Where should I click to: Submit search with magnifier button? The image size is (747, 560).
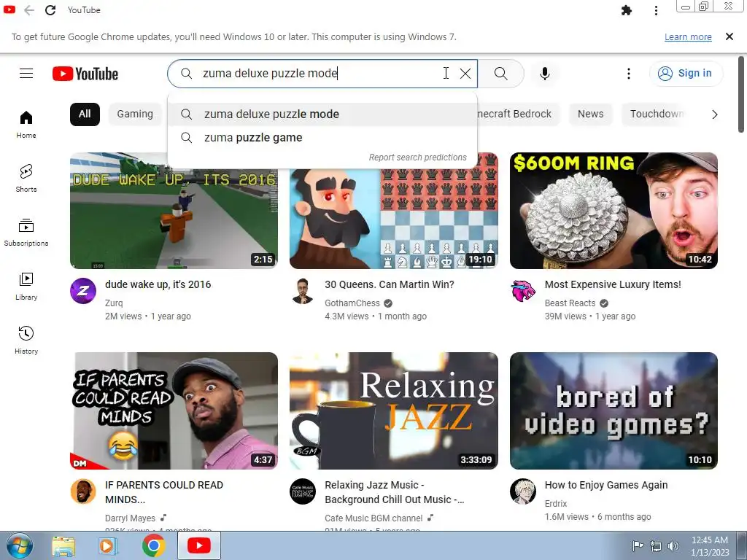[500, 74]
